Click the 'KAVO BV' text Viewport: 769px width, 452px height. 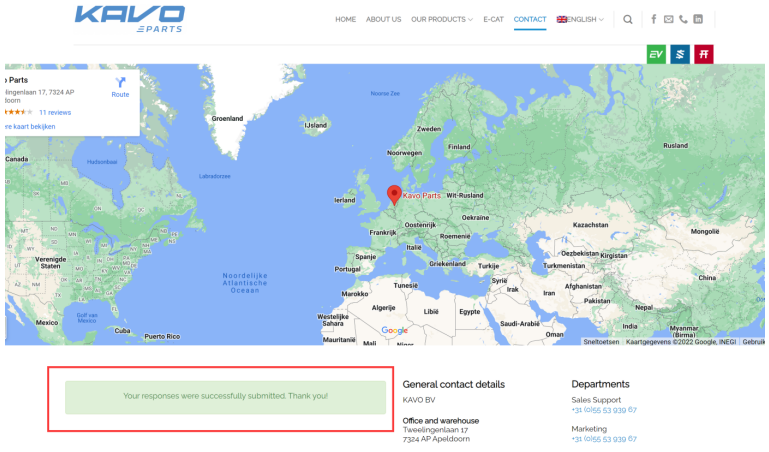(419, 400)
